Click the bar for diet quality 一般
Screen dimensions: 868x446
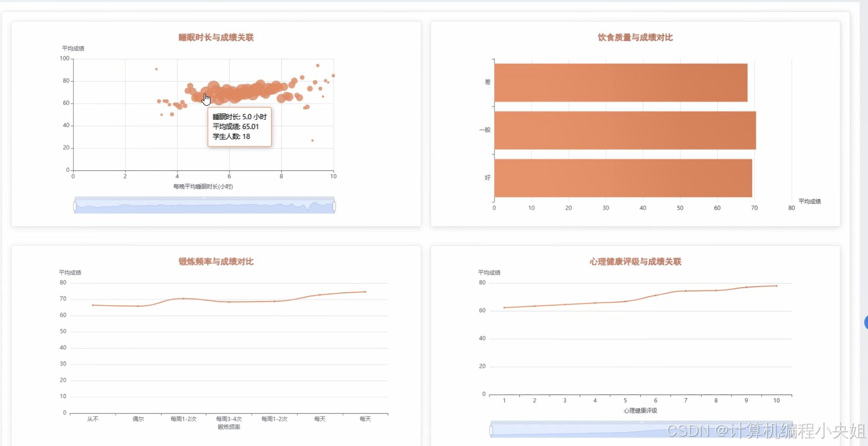pyautogui.click(x=625, y=130)
